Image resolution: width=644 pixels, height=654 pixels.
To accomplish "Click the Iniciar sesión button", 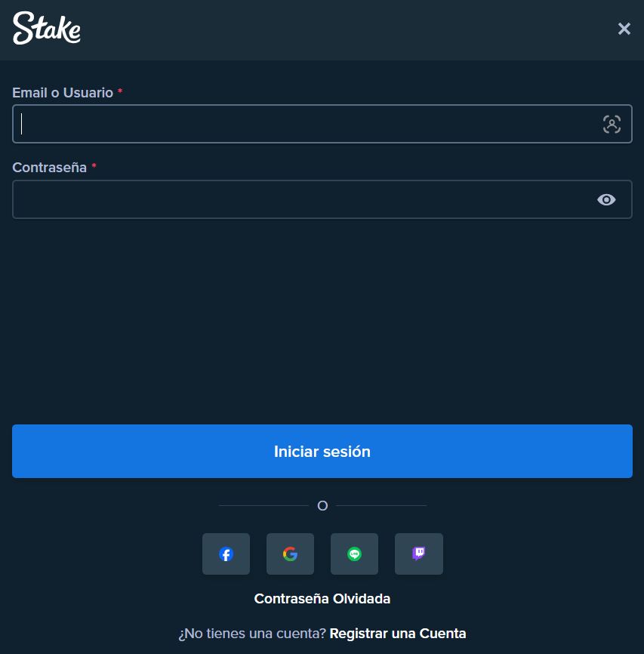I will pyautogui.click(x=322, y=452).
